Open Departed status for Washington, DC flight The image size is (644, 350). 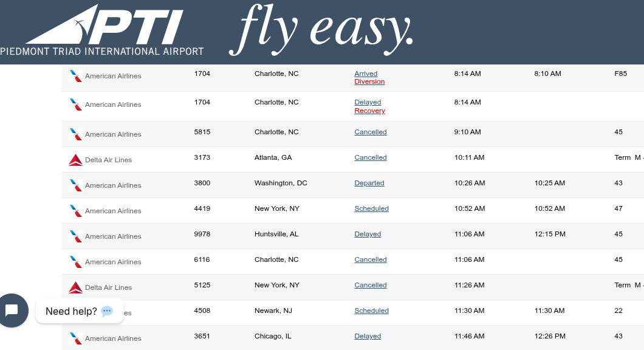click(x=369, y=183)
